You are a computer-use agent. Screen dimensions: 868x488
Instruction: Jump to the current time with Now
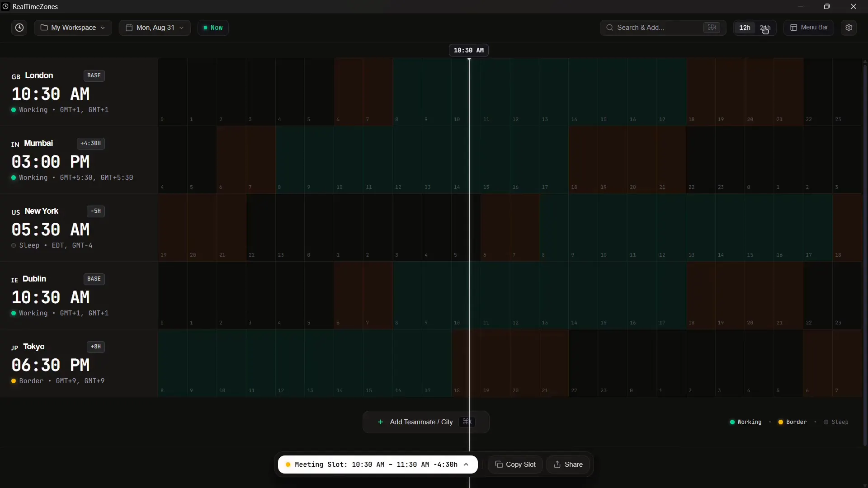[213, 28]
